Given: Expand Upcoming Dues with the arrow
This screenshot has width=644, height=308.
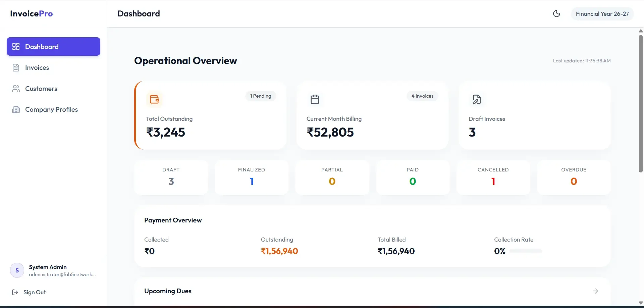Looking at the screenshot, I should (595, 291).
